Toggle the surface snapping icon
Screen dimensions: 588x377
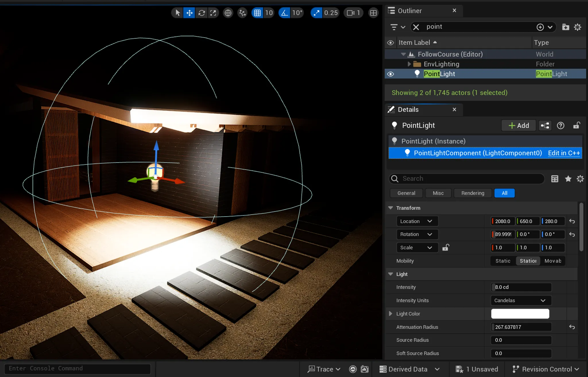click(242, 13)
